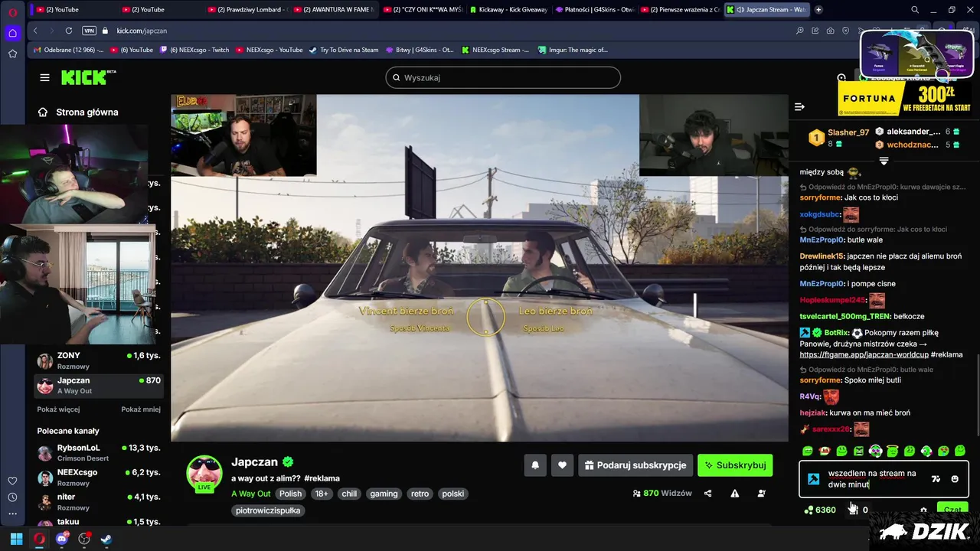
Task: Click Pokaż więcej in sidebar
Action: [58, 409]
